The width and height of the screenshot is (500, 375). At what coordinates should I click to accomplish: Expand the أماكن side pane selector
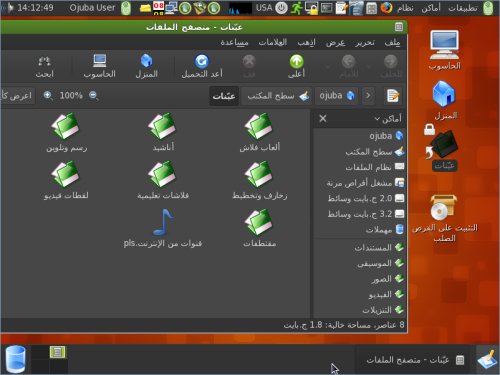387,118
